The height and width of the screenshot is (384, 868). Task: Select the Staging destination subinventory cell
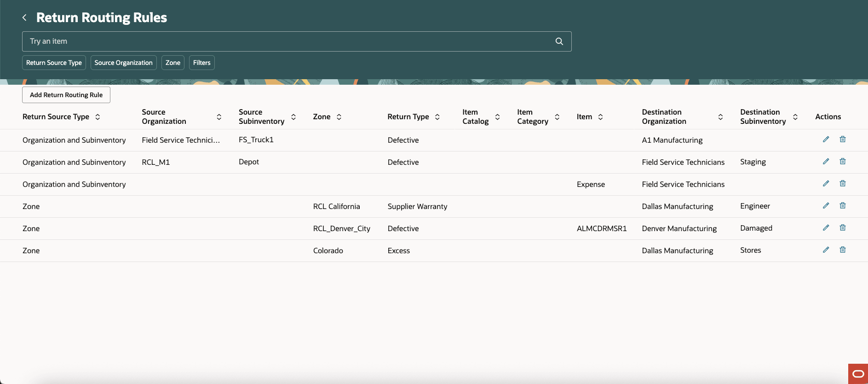[753, 162]
